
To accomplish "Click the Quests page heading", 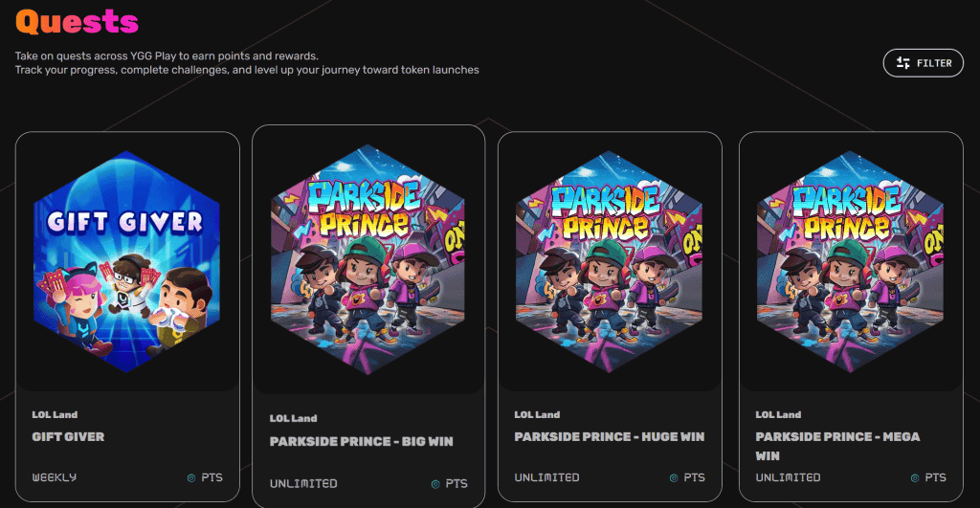I will (77, 20).
